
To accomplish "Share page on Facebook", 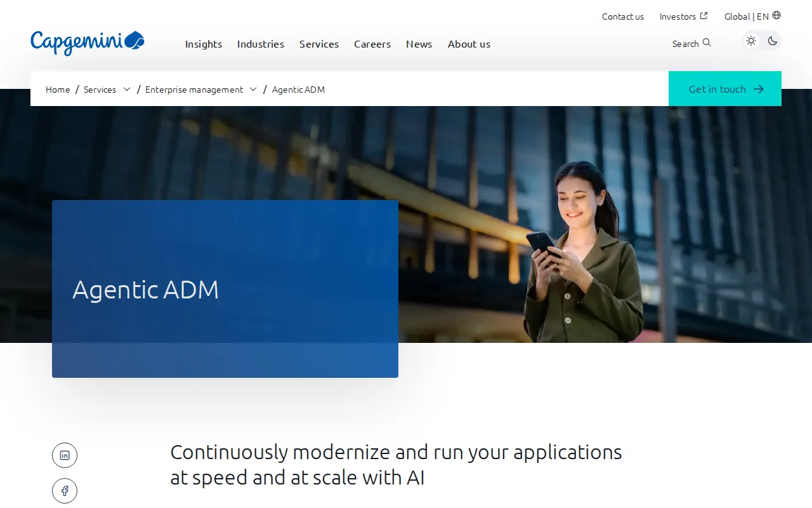I will coord(65,491).
